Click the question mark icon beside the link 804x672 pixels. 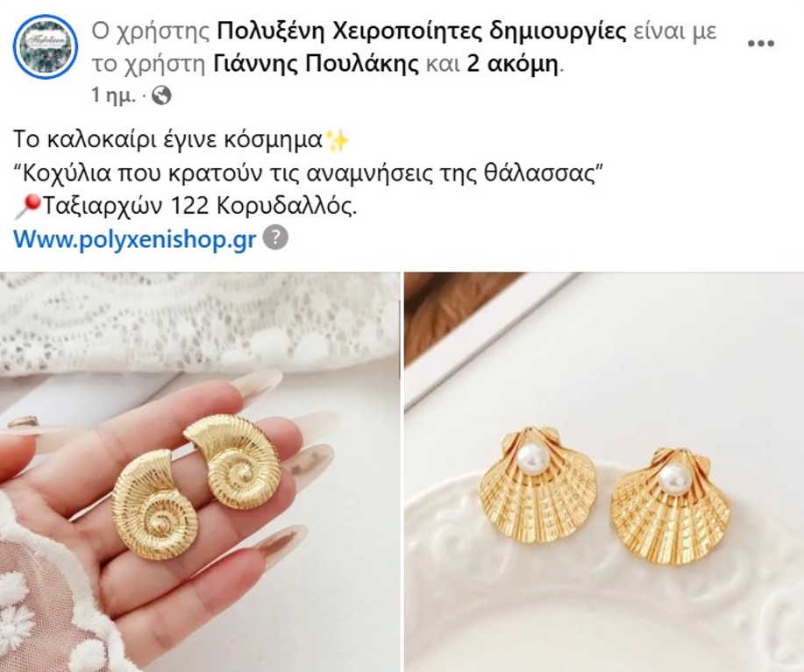tap(276, 237)
